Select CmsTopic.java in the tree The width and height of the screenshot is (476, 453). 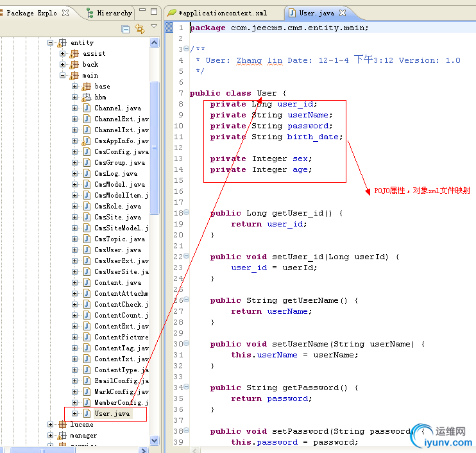[x=119, y=239]
